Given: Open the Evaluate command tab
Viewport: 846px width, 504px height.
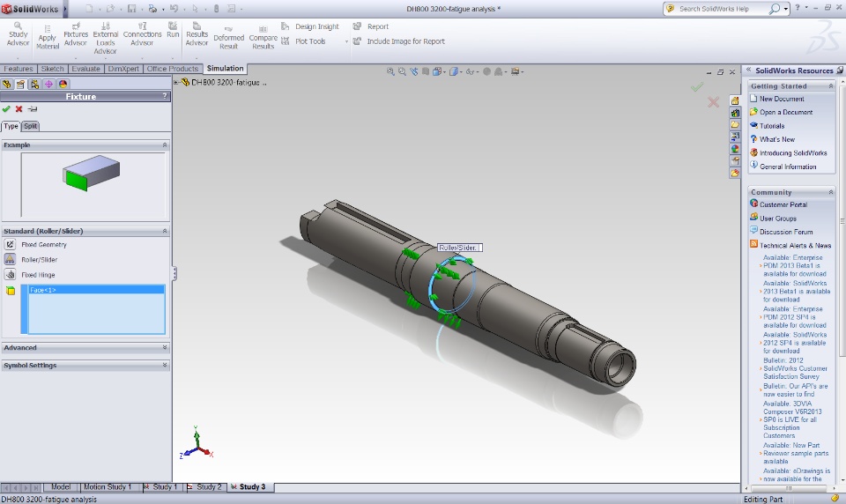Looking at the screenshot, I should pyautogui.click(x=85, y=69).
